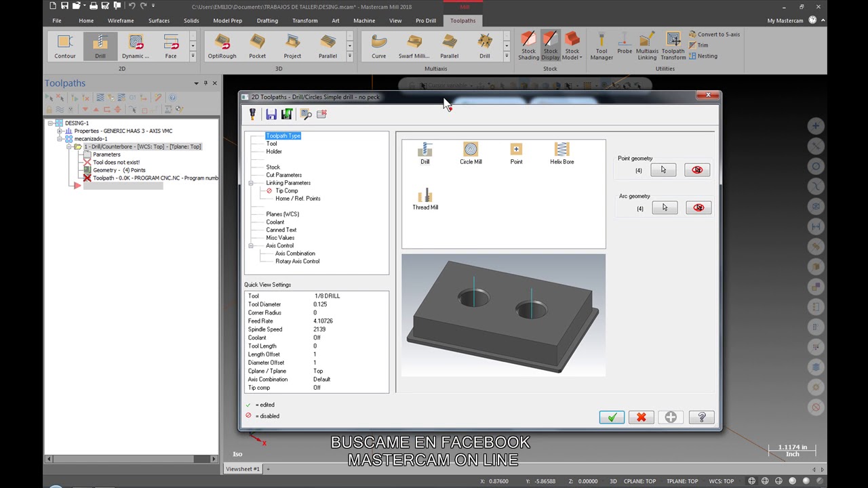
Task: Switch to the Solids ribbon tab
Action: 191,20
